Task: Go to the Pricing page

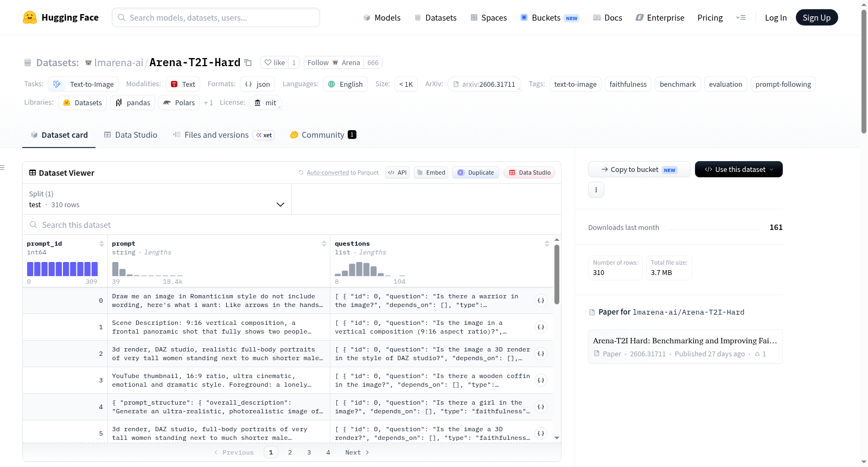Action: [710, 17]
